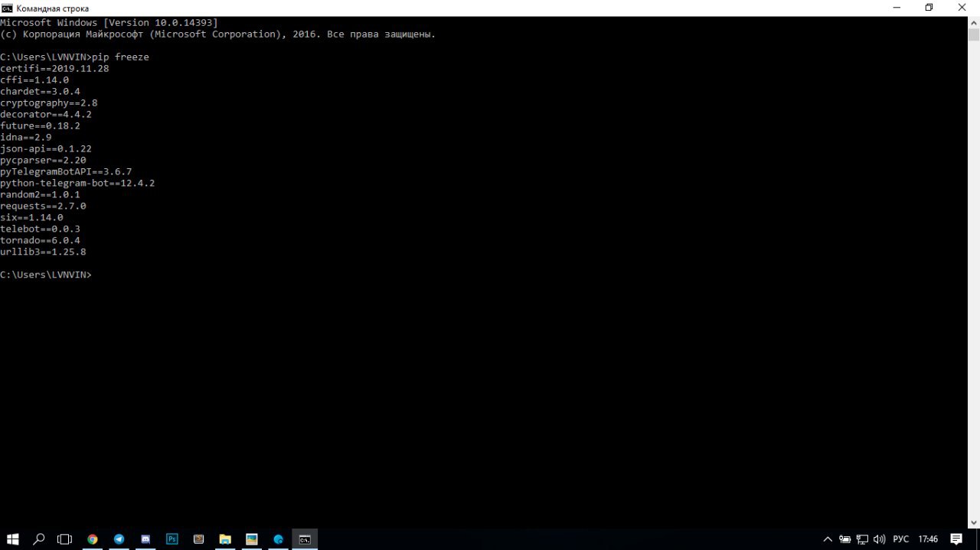The image size is (980, 550).
Task: Click the last empty C:\Users\LVNVIN> prompt
Action: point(46,275)
